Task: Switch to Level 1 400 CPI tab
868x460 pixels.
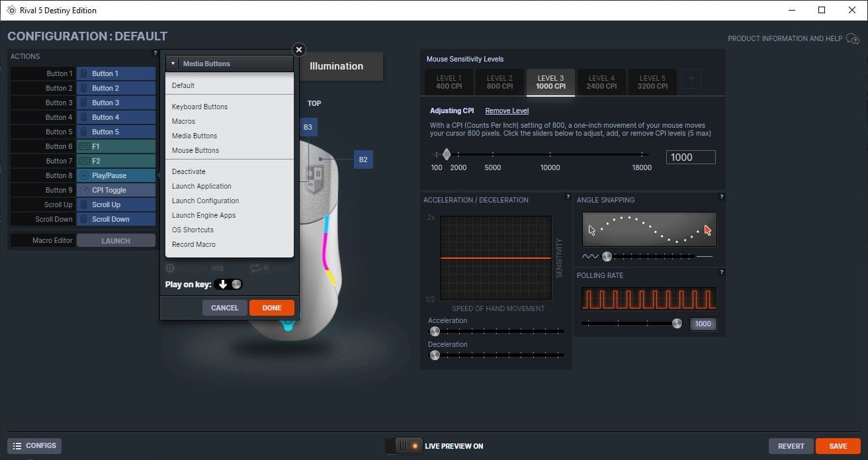Action: pos(449,82)
